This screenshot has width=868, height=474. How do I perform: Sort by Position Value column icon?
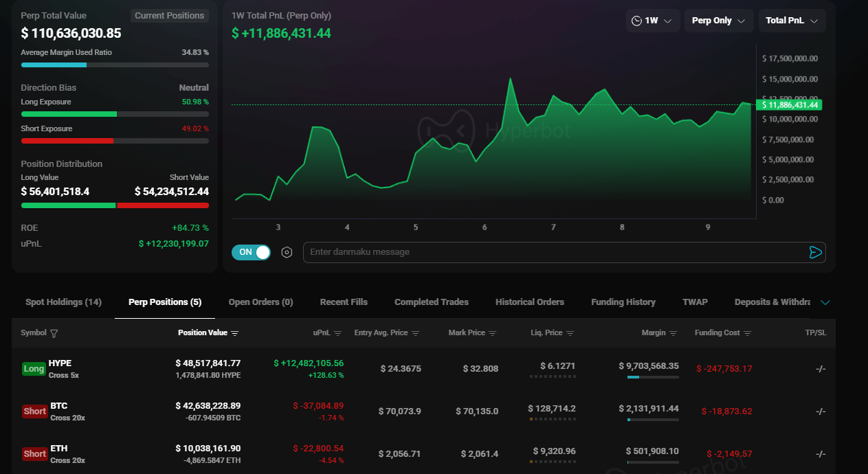(235, 333)
